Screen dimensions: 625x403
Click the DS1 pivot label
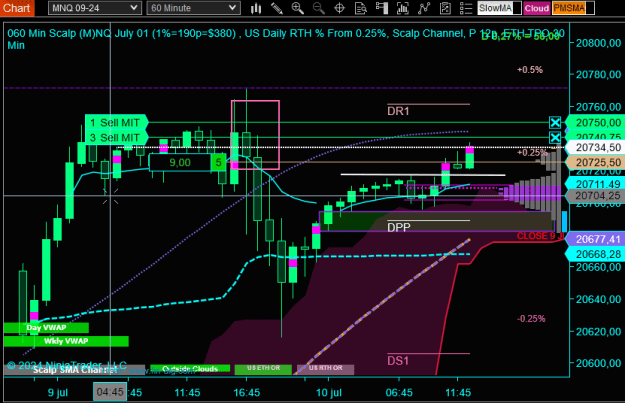tap(398, 361)
